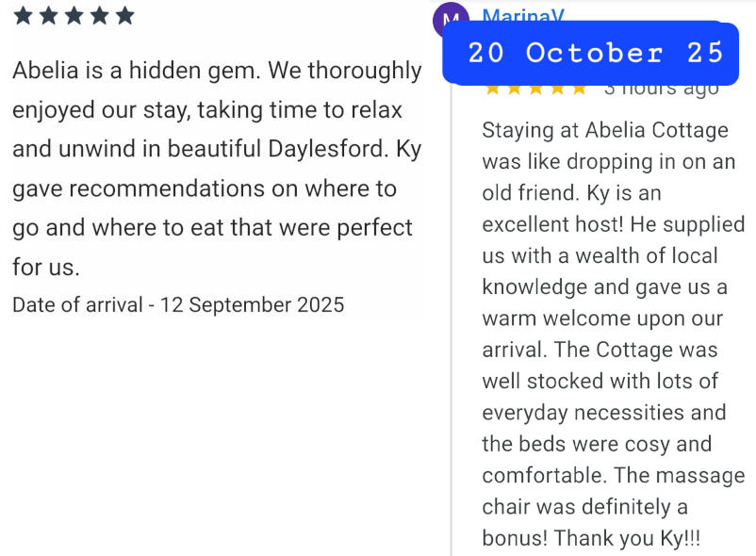Image resolution: width=756 pixels, height=556 pixels.
Task: Click the "for us." line ending left review
Action: point(46,267)
